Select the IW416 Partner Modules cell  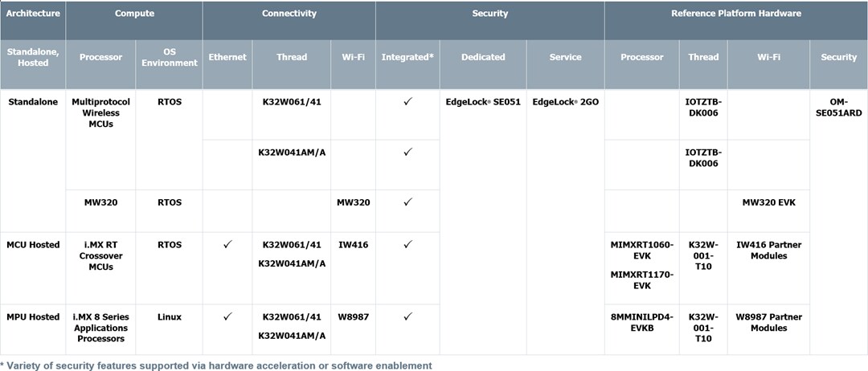[x=768, y=250]
